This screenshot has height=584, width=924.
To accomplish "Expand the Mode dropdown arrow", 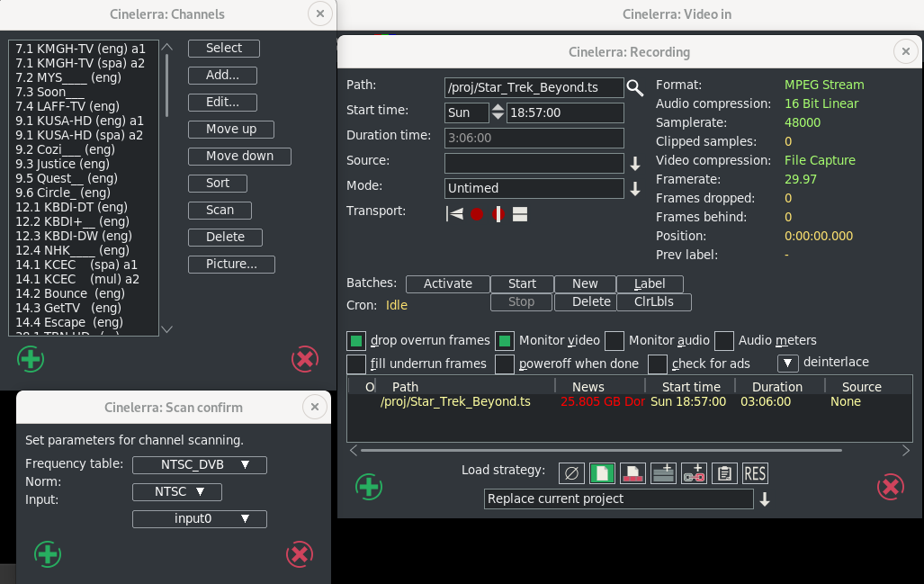I will (634, 189).
